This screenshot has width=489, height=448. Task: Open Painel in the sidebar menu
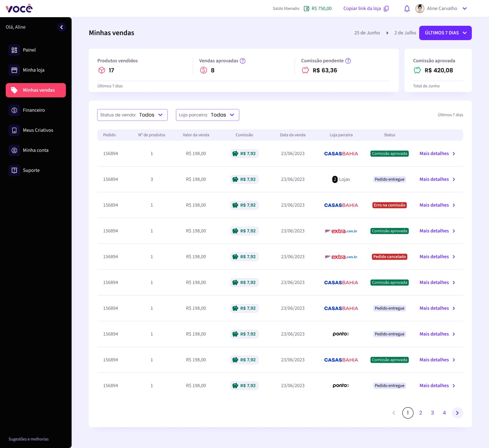(29, 50)
